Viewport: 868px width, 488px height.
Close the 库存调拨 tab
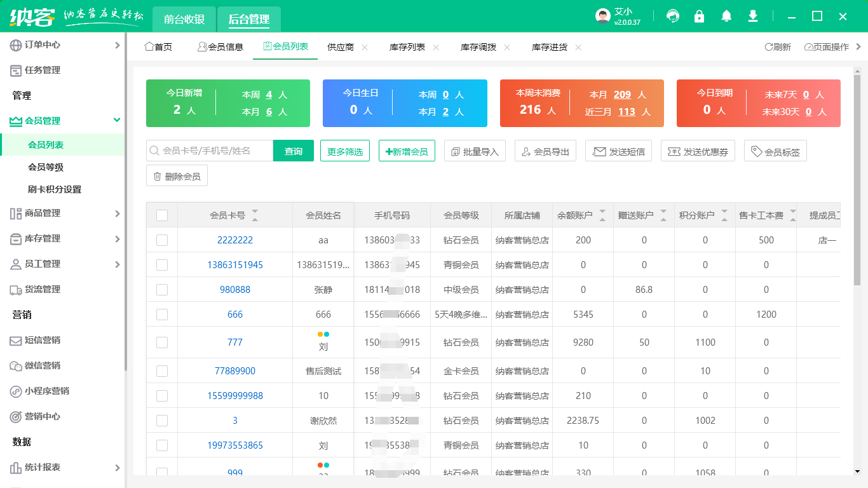click(507, 47)
